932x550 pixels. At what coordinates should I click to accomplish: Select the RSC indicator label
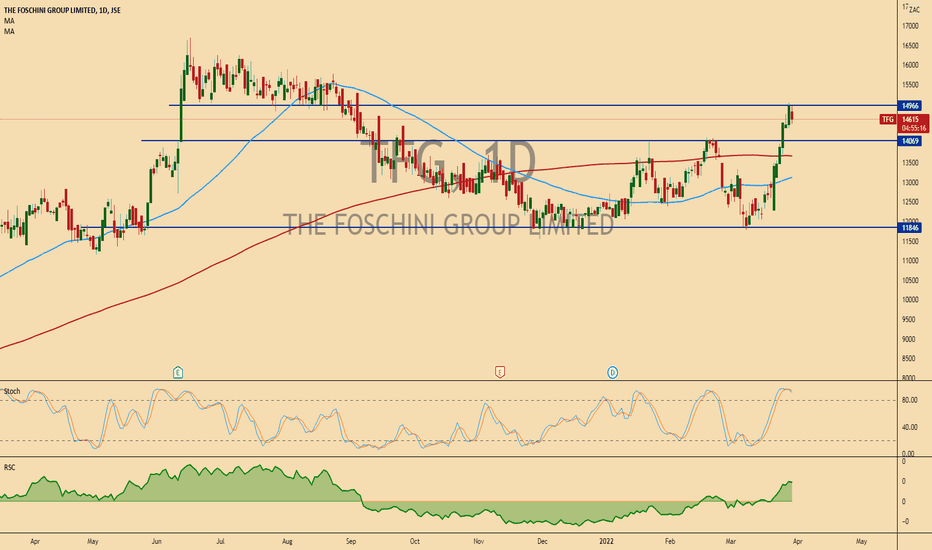coord(10,467)
